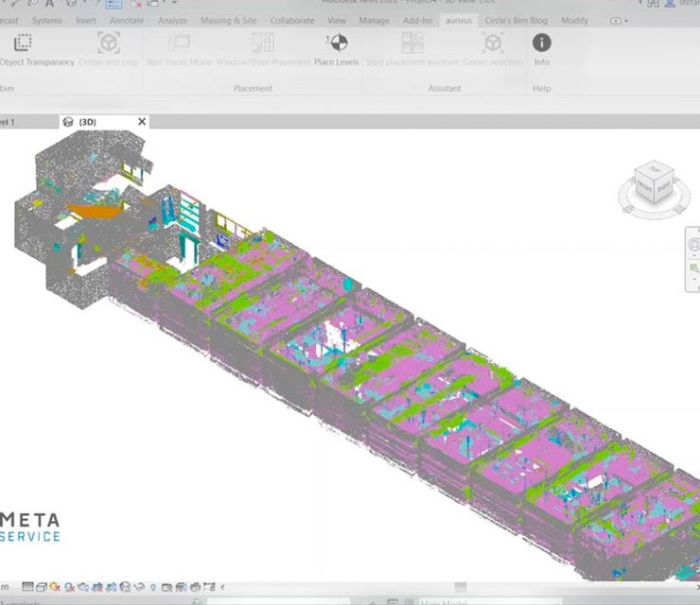Screen dimensions: 700x605
Task: Click the TOP face of the ViewCube
Action: click(655, 168)
